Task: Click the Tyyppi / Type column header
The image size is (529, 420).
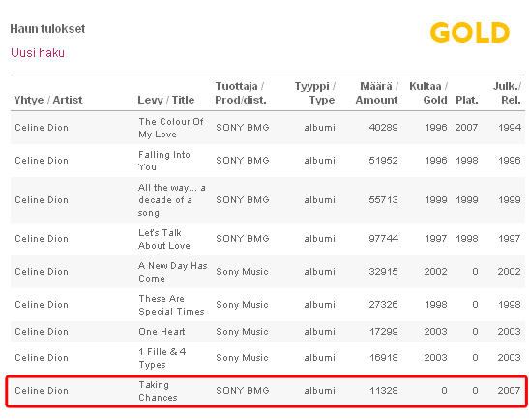Action: (314, 93)
